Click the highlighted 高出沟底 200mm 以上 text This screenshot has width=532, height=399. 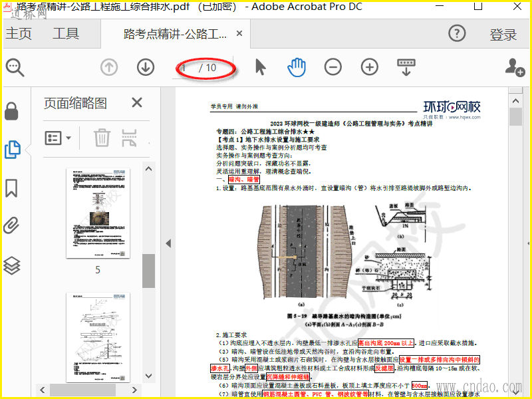coord(386,343)
